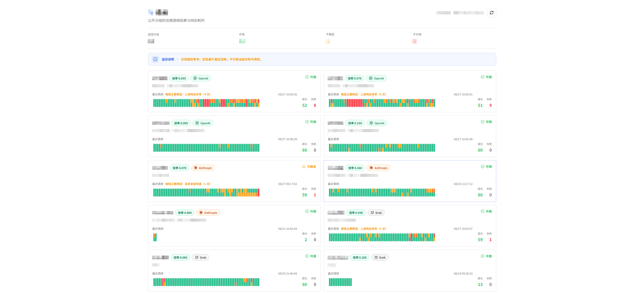
Task: Click the success count 13 in 倍率 0.200 card
Action: point(480,285)
